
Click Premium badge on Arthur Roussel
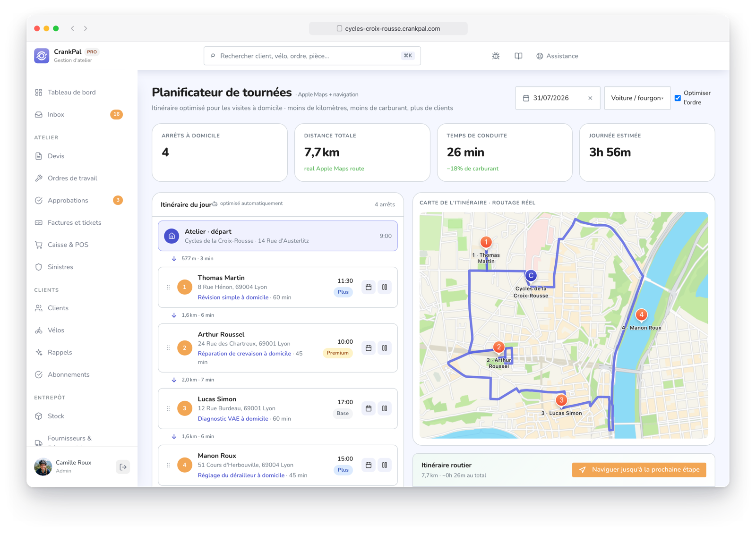point(338,353)
